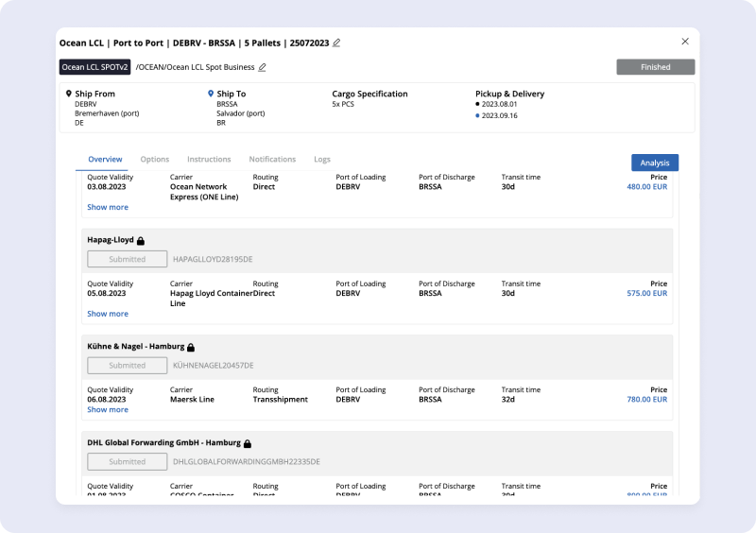The width and height of the screenshot is (756, 533).
Task: Switch to the Options tab
Action: coord(155,159)
